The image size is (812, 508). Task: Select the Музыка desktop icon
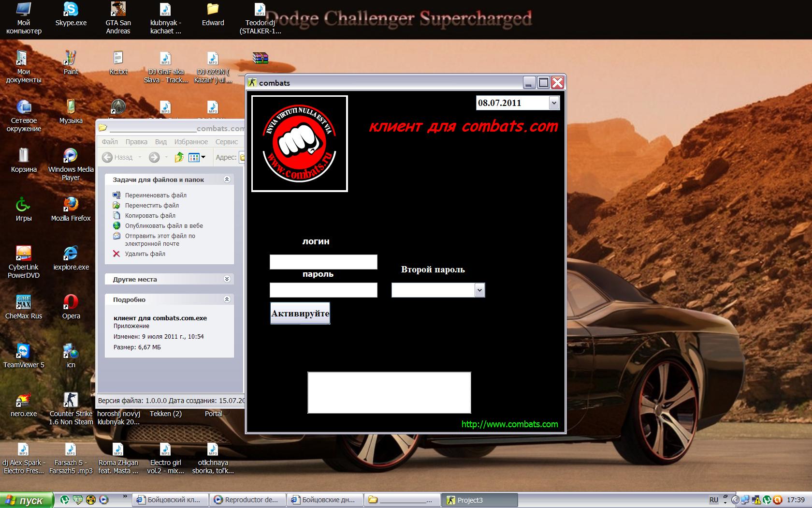(x=71, y=111)
